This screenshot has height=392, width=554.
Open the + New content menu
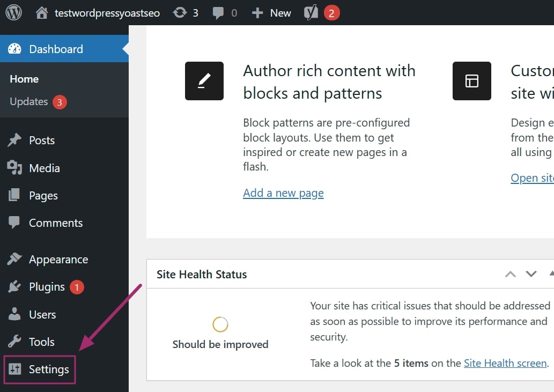tap(271, 13)
